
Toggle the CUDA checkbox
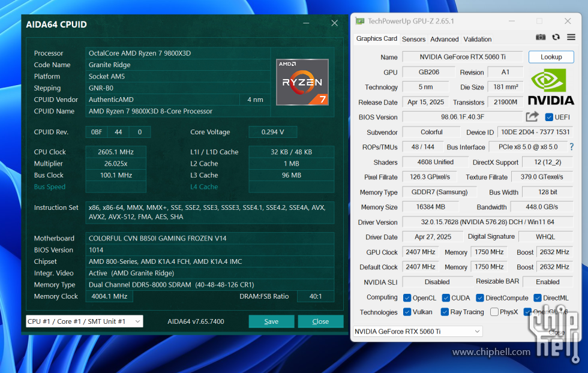coord(446,298)
